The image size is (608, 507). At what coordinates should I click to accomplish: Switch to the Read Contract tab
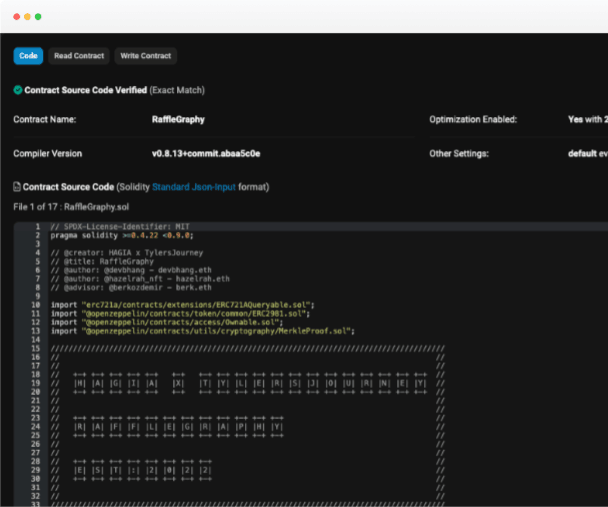77,56
